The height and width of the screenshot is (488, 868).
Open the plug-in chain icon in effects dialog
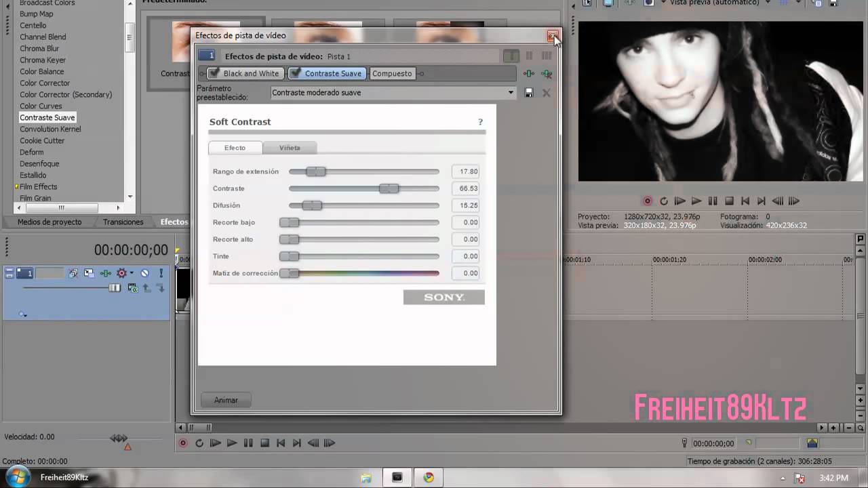click(x=529, y=73)
